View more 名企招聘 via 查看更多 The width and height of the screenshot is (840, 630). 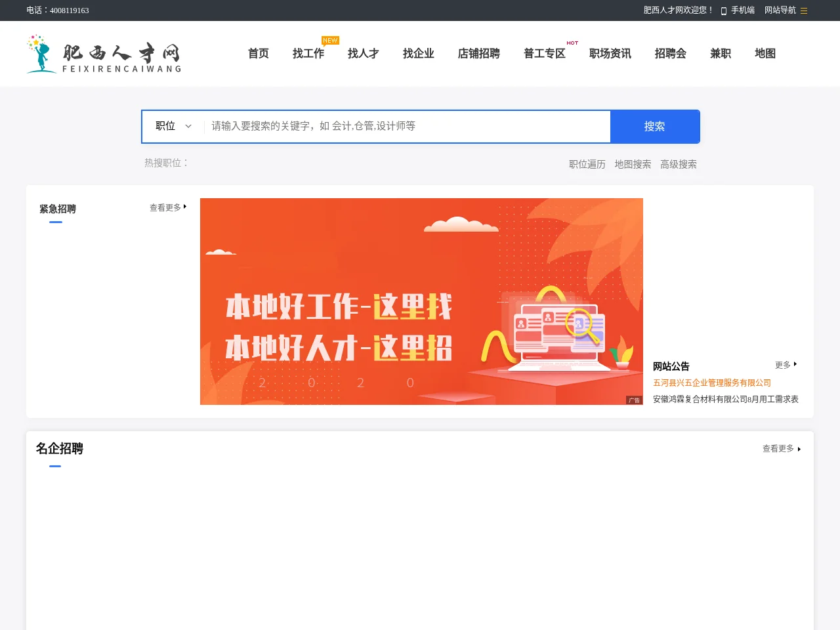782,449
